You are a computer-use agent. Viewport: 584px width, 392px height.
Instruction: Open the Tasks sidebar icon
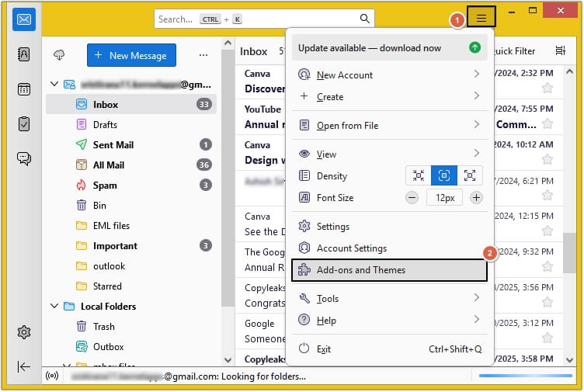(23, 123)
